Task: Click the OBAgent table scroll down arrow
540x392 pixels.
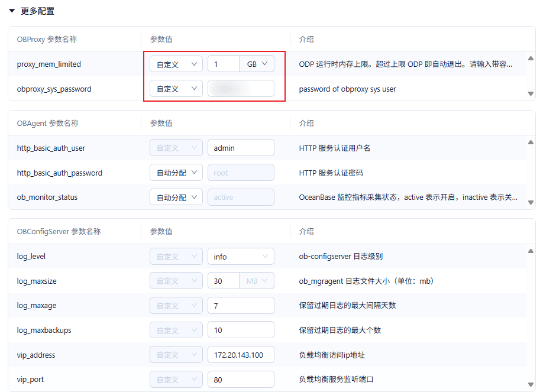Action: click(531, 202)
